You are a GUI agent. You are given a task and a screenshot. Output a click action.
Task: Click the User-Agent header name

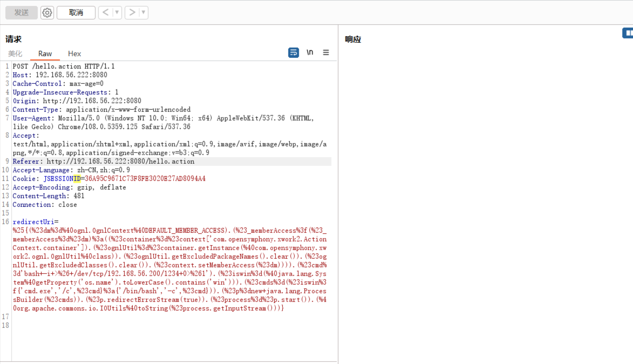32,118
